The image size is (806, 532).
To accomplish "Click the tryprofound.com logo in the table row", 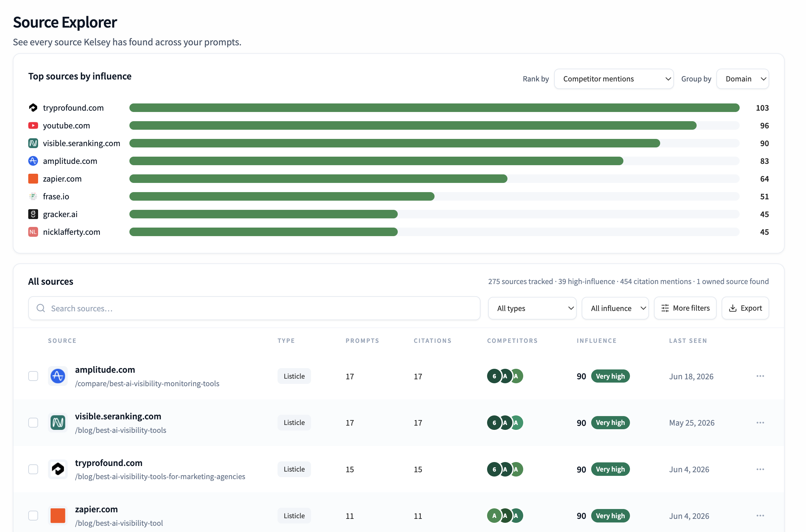I will [58, 469].
